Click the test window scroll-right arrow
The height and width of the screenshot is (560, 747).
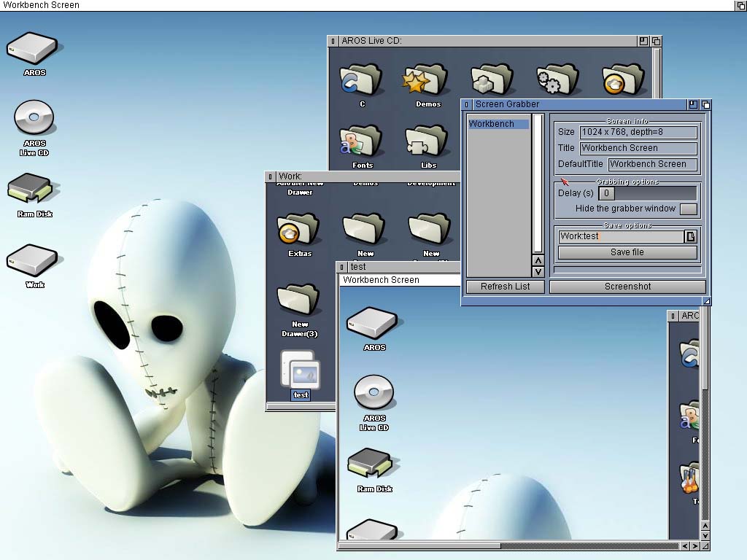point(695,546)
